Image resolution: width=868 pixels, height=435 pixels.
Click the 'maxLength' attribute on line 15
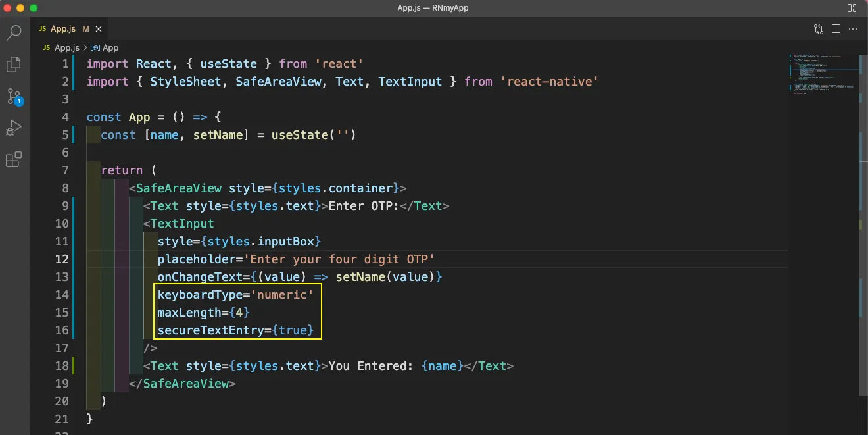[189, 313]
